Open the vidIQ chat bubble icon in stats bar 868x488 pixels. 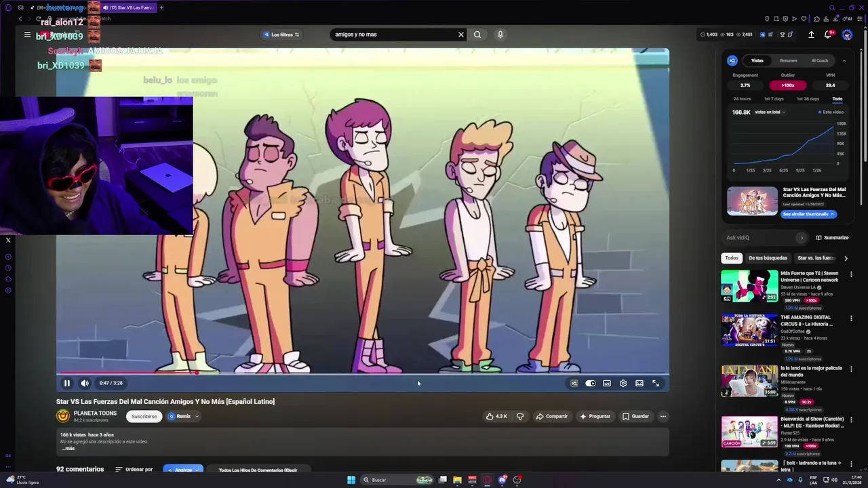click(x=791, y=35)
